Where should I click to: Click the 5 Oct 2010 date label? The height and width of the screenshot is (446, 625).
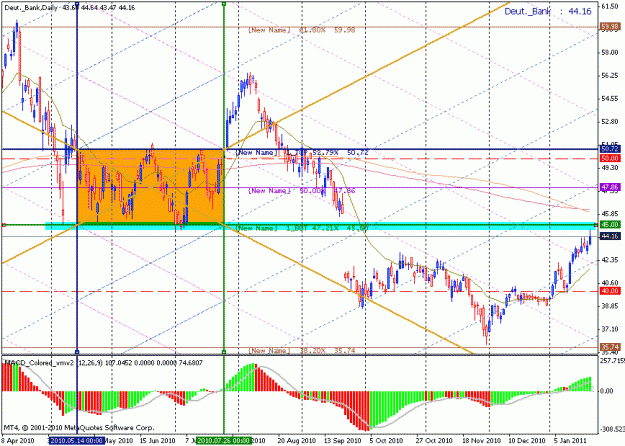[x=387, y=440]
